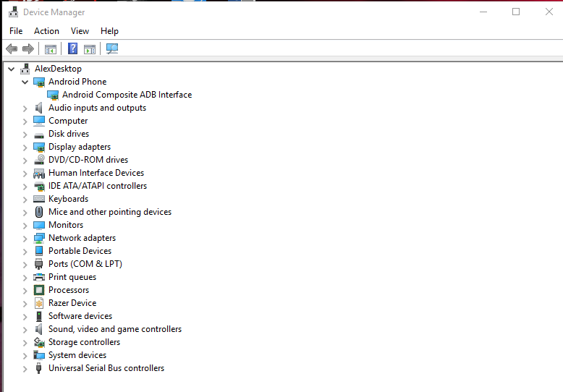Click the Razer Device category icon
Viewport: 563px width, 392px height.
click(39, 303)
